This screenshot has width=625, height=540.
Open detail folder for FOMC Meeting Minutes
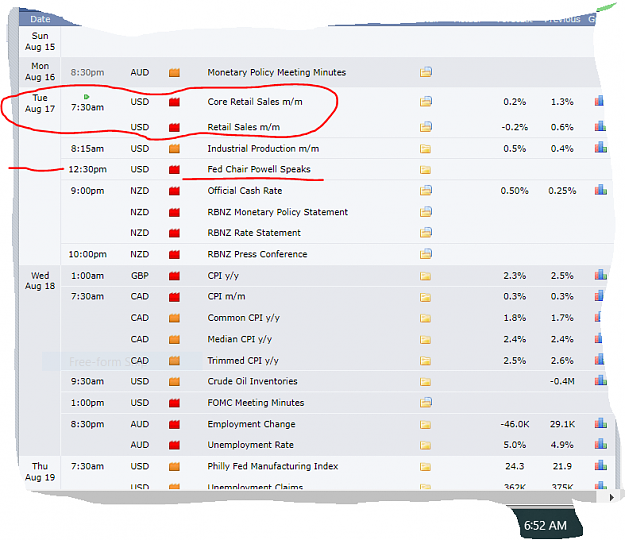tap(425, 403)
